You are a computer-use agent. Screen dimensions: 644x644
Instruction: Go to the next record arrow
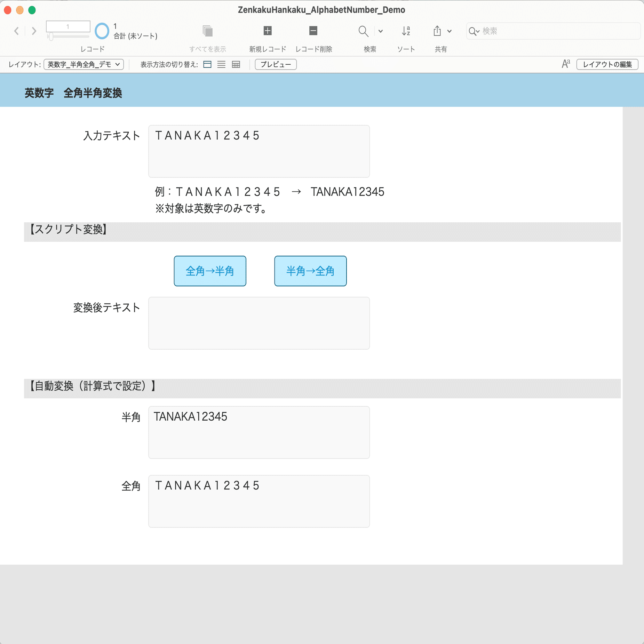point(33,31)
